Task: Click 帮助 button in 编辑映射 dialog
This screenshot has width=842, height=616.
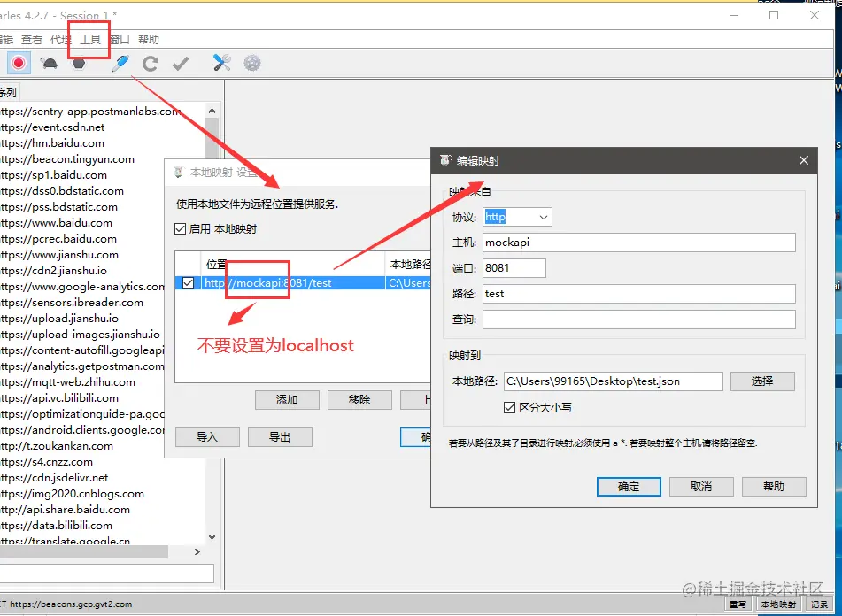Action: (774, 487)
